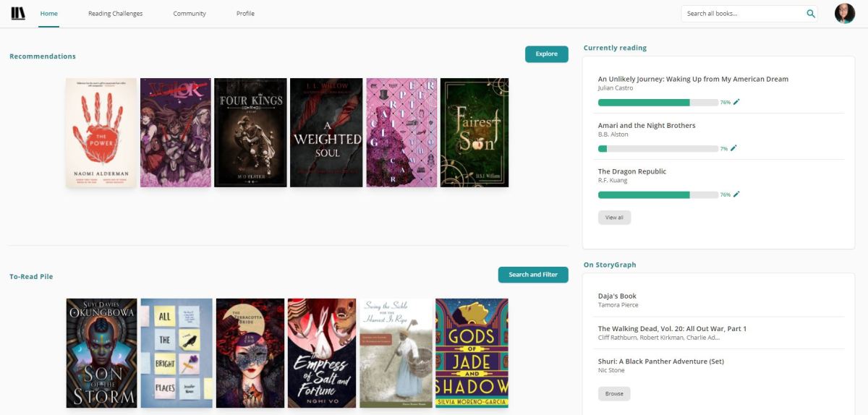Image resolution: width=868 pixels, height=415 pixels.
Task: Go to the Community tab
Action: coord(190,14)
